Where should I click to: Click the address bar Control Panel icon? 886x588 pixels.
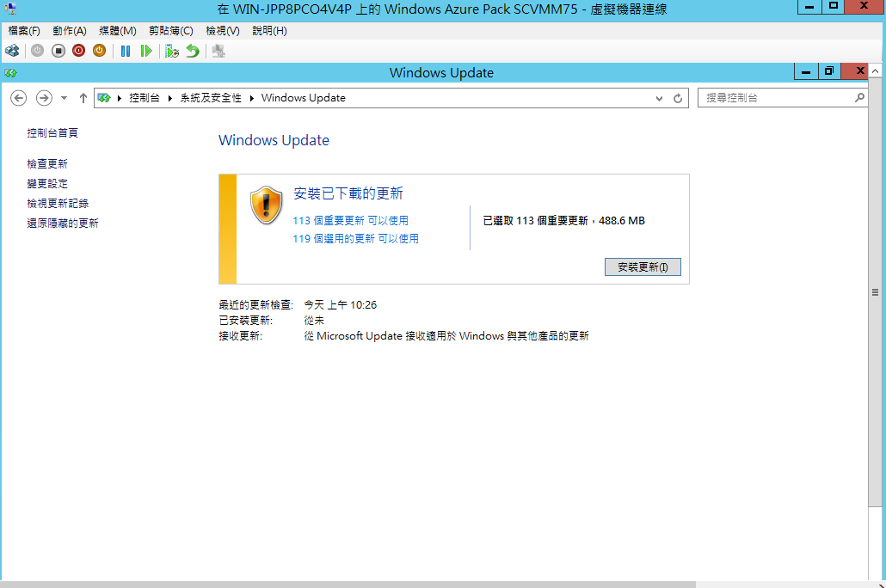coord(104,98)
